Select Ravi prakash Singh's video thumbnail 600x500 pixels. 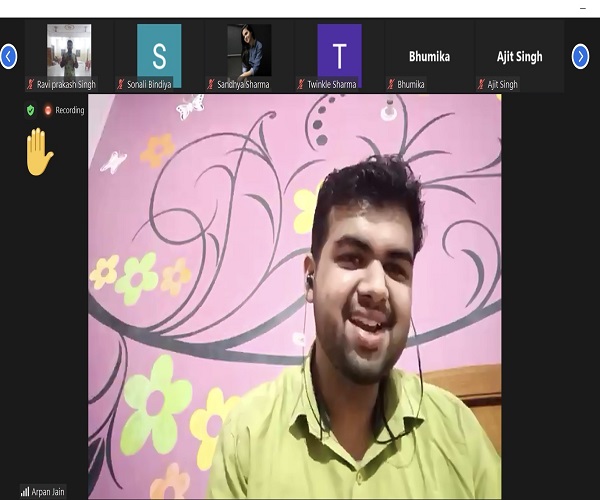pyautogui.click(x=69, y=50)
